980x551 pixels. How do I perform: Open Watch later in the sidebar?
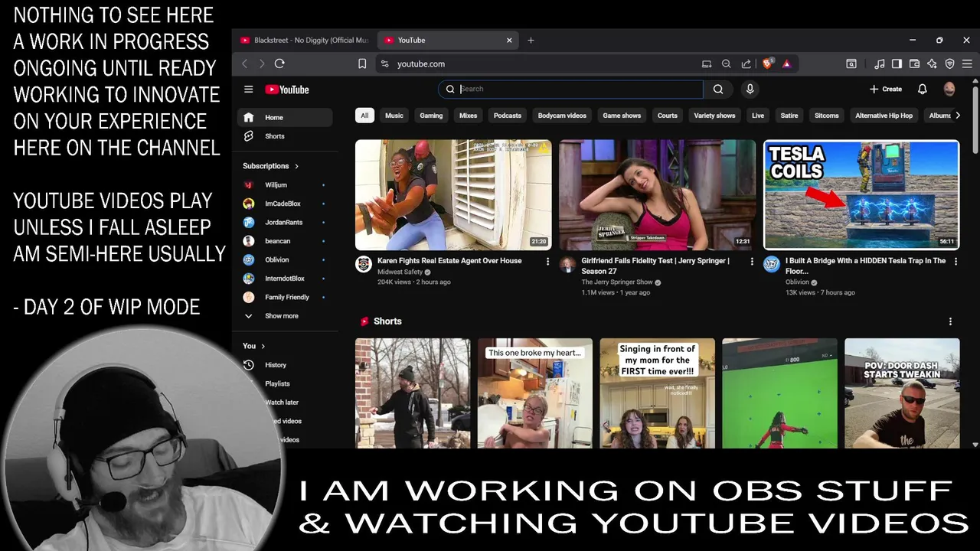point(285,403)
